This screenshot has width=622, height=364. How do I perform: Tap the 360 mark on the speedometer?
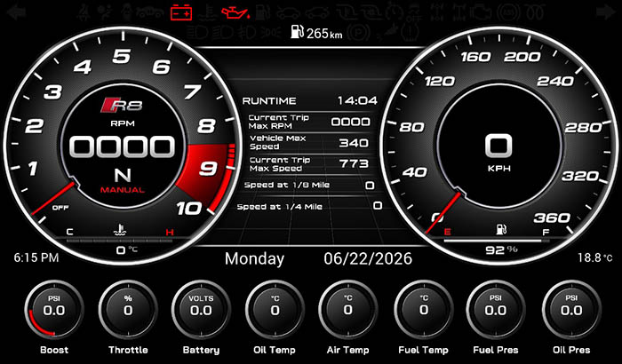click(552, 218)
